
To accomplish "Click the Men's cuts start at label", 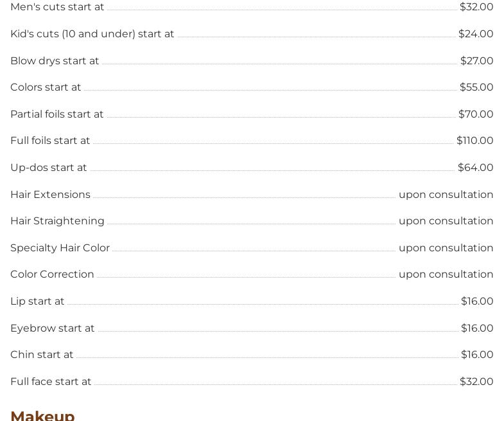I will [x=57, y=7].
